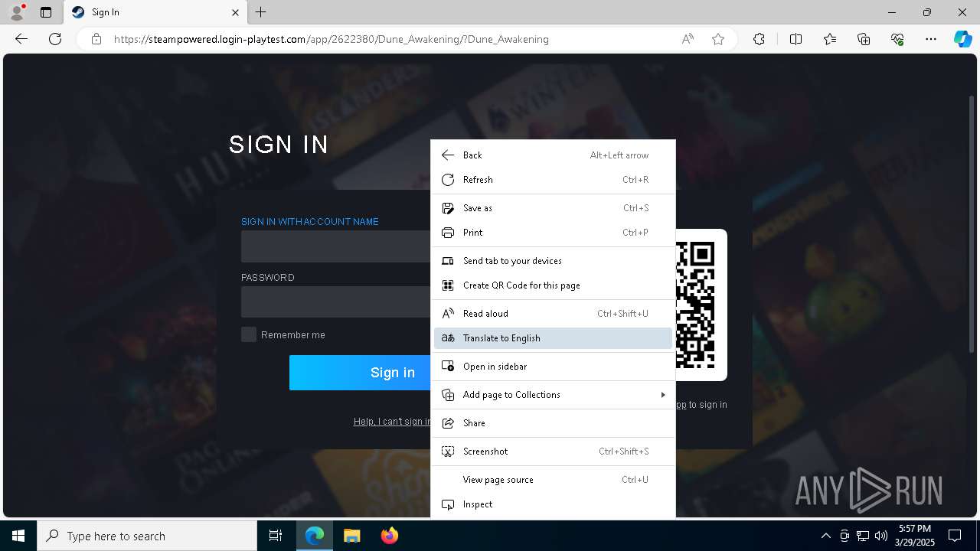Choose View page source
Viewport: 980px width, 551px height.
553,480
